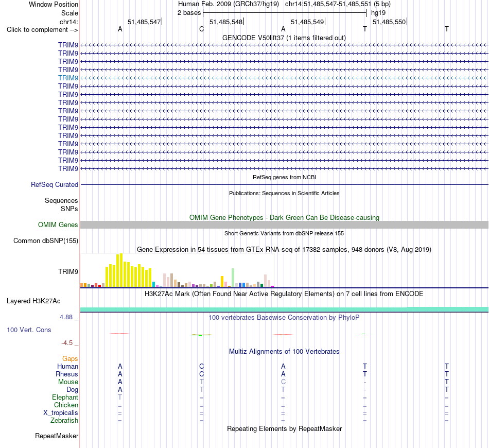Viewport: 489px width, 448px height.
Task: Click the RepeatMasker track label
Action: (x=57, y=436)
